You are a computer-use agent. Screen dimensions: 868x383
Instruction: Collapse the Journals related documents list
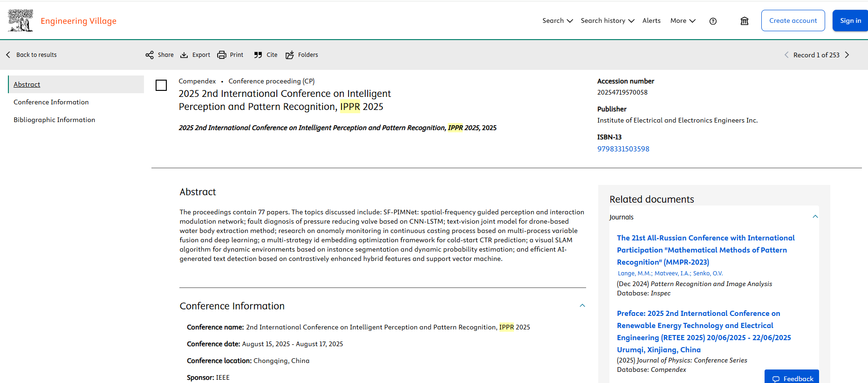(x=815, y=217)
